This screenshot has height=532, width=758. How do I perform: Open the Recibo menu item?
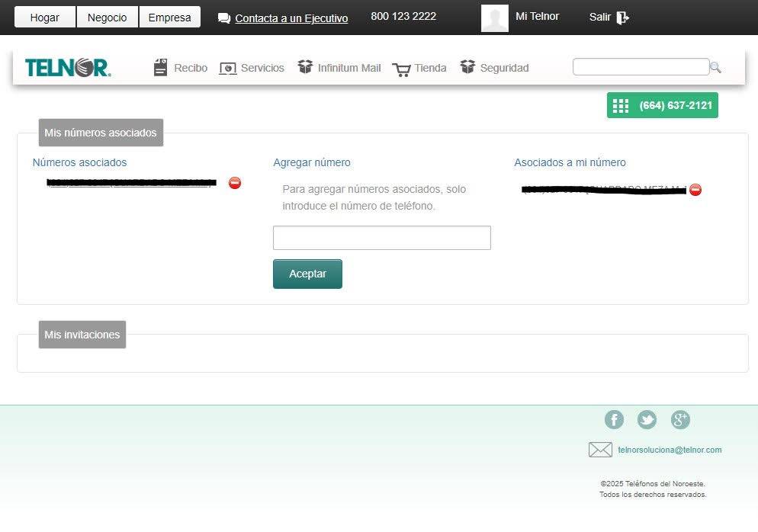(x=181, y=68)
